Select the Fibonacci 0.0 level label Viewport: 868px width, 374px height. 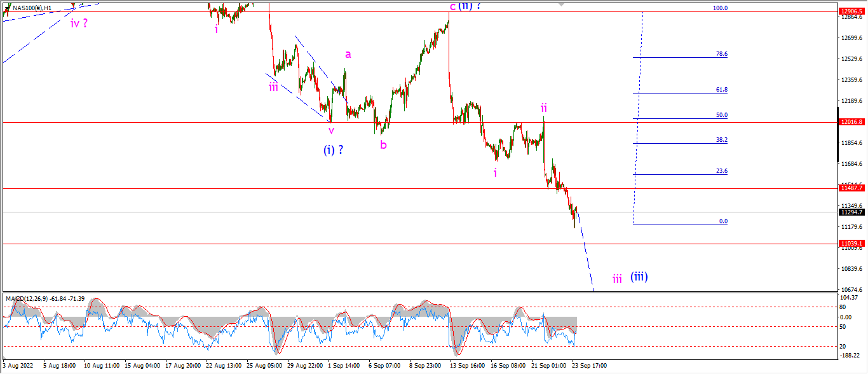(723, 221)
